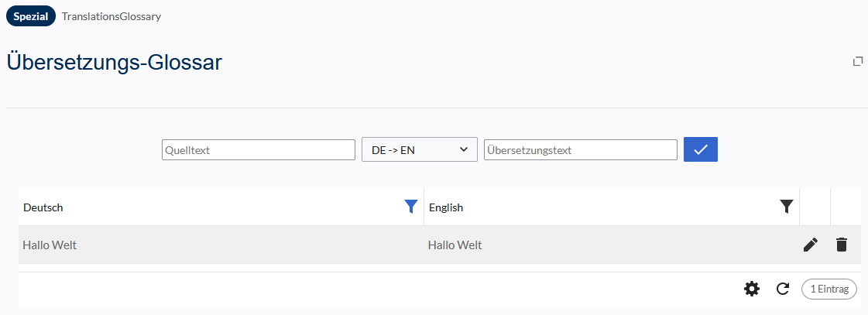Sort by the Deutsch column header

pyautogui.click(x=43, y=207)
